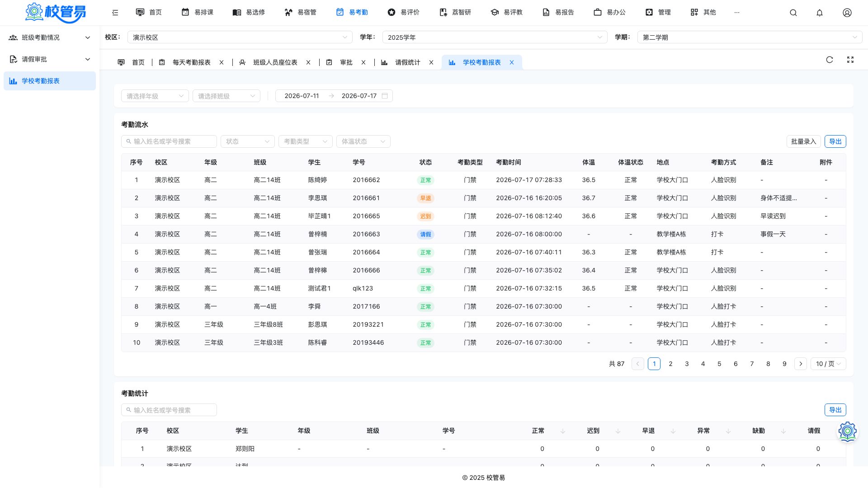Sort the 早退 column in 考勤统计
This screenshot has width=868, height=488.
coord(673,431)
